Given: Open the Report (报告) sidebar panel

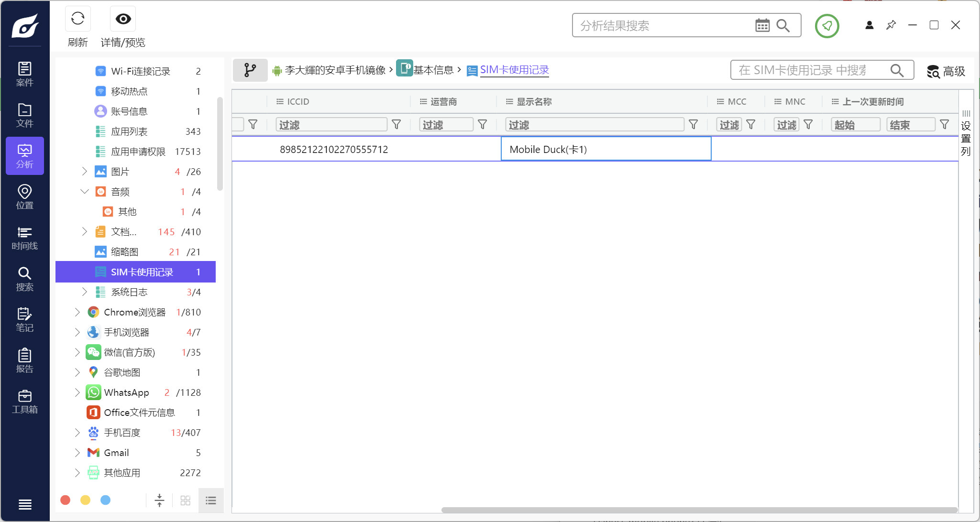Looking at the screenshot, I should tap(24, 361).
